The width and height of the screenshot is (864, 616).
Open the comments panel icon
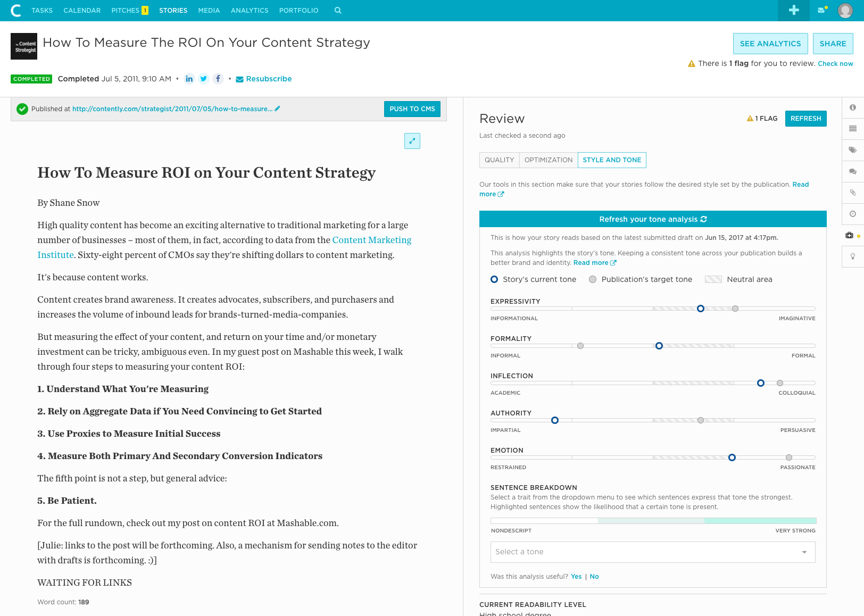coord(852,171)
